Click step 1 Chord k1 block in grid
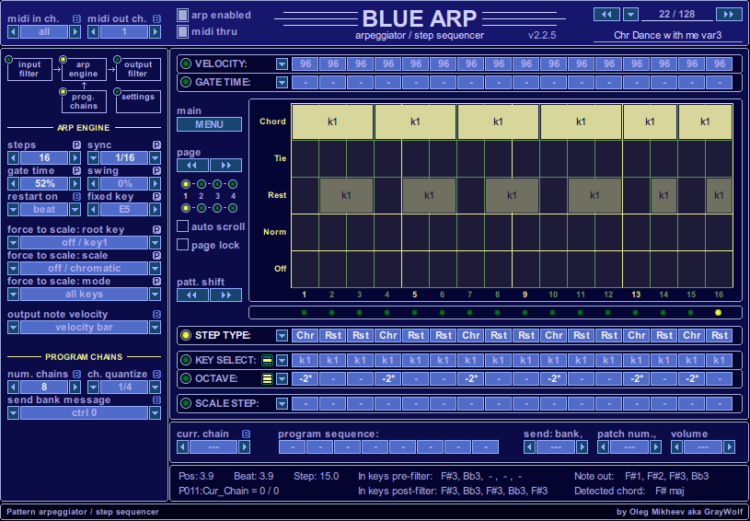The width and height of the screenshot is (750, 521). pos(332,122)
